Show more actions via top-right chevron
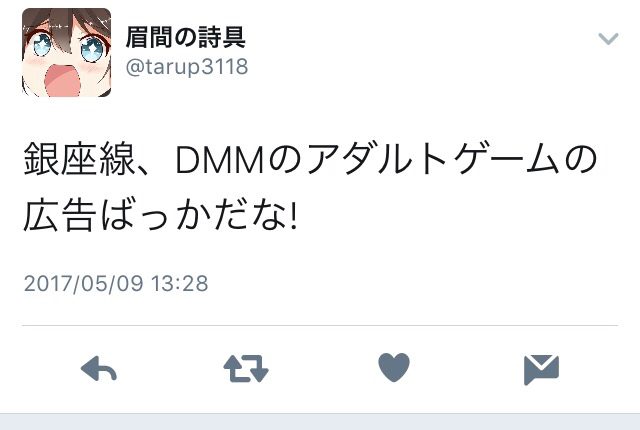This screenshot has height=430, width=640. pos(608,39)
